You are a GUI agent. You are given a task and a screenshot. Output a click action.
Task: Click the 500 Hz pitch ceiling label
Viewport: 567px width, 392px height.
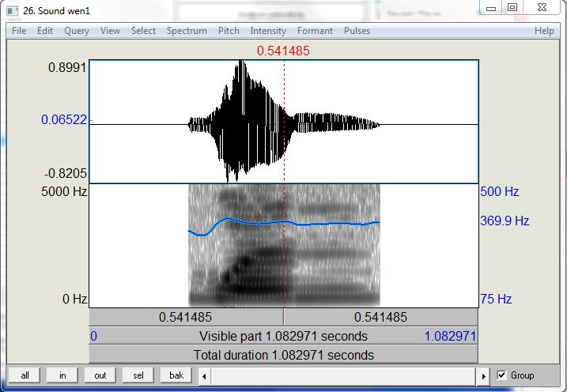(500, 191)
